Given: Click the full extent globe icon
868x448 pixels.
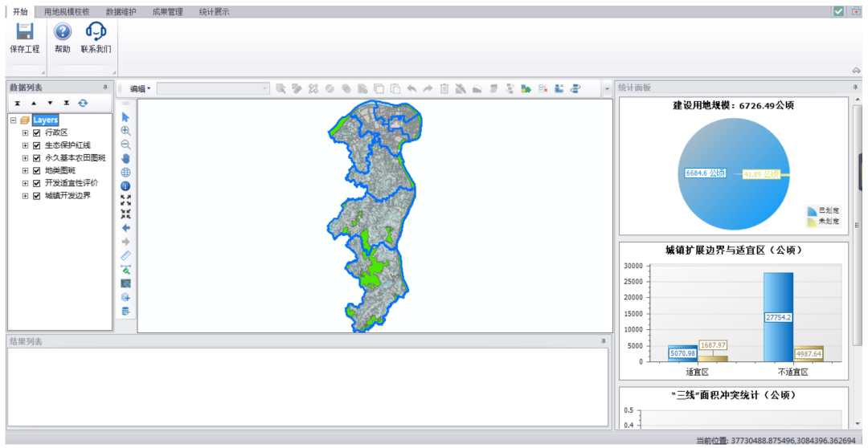Looking at the screenshot, I should tap(125, 173).
